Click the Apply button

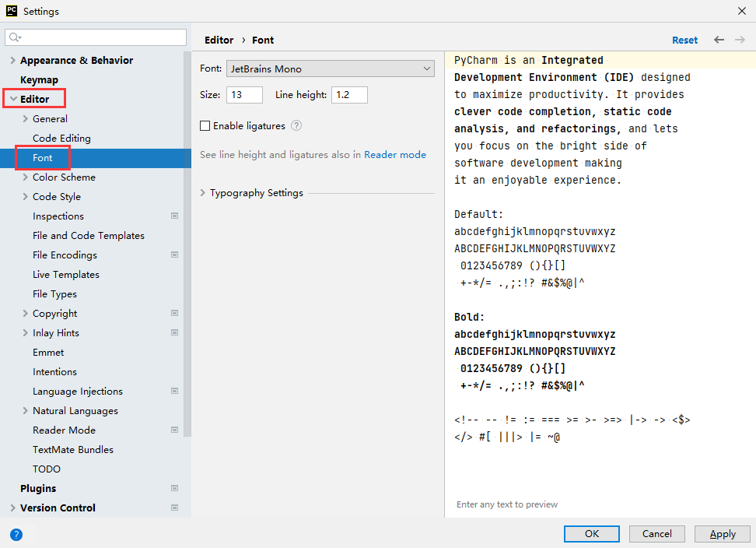[723, 533]
